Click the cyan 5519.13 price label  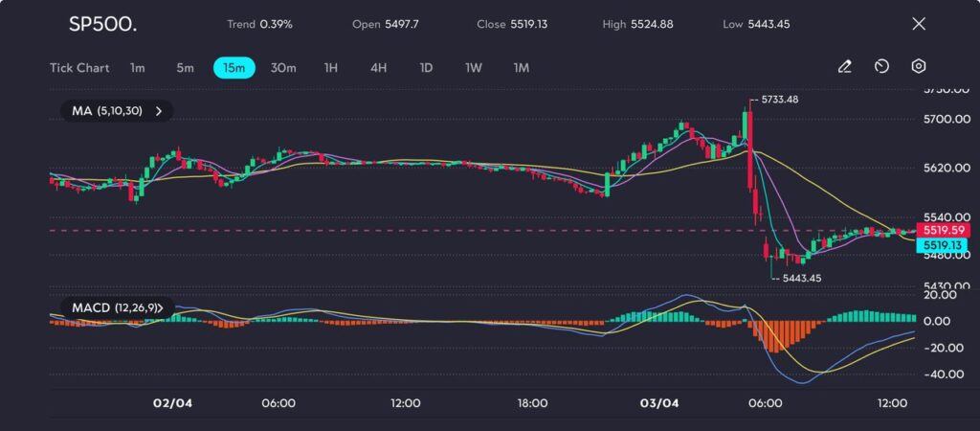943,245
